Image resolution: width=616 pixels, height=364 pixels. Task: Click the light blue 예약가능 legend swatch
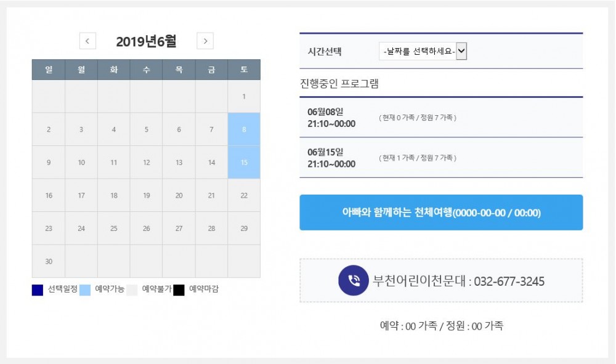pyautogui.click(x=86, y=288)
